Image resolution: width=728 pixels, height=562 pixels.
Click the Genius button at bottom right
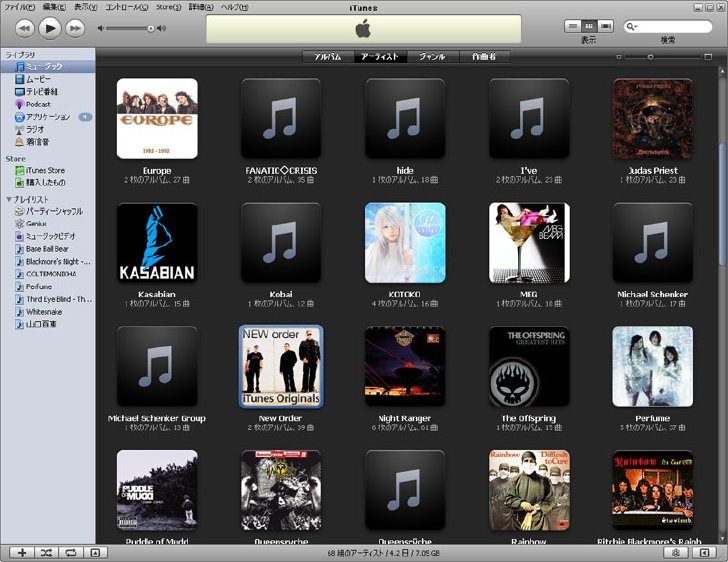pos(676,553)
